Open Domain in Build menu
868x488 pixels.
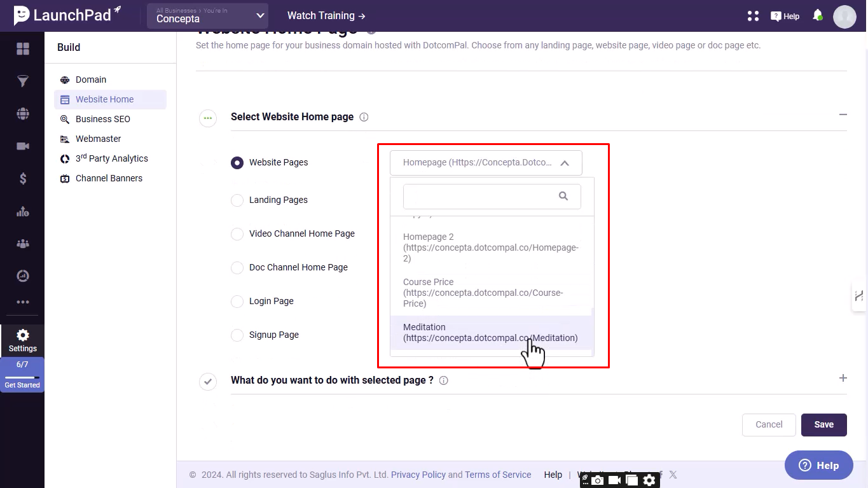tap(91, 80)
